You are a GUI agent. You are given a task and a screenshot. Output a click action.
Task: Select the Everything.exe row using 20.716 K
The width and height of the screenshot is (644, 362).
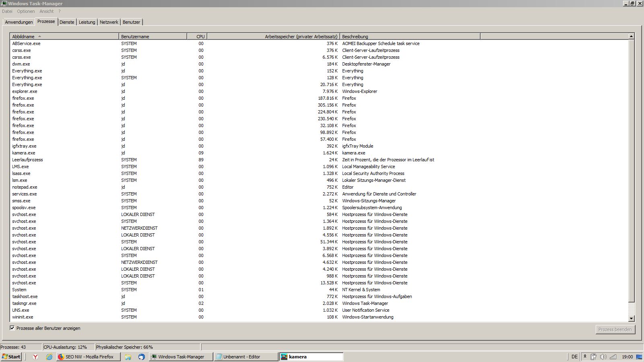319,84
